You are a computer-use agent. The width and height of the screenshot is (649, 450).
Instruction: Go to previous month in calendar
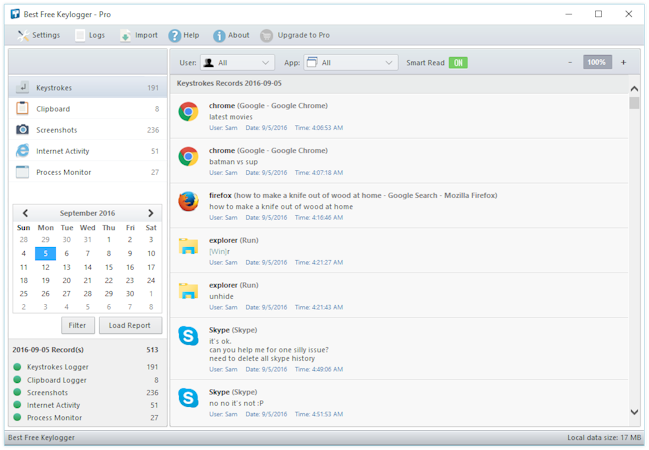(x=25, y=213)
